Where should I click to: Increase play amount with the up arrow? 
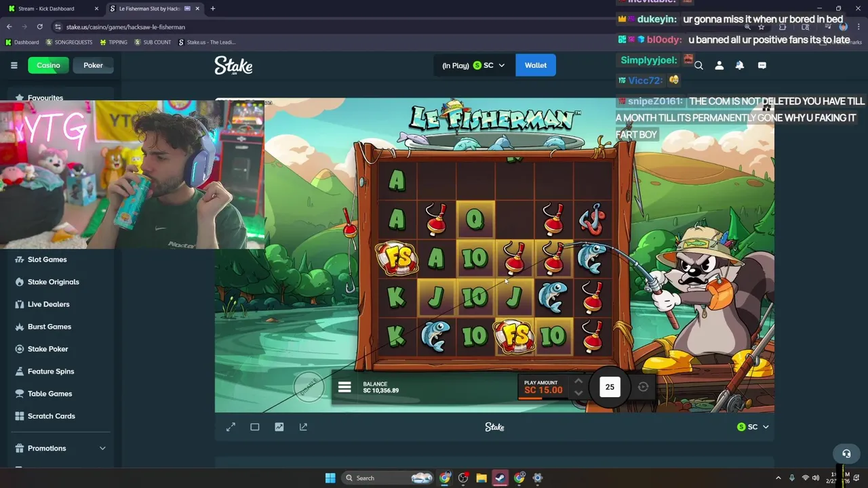click(x=578, y=382)
